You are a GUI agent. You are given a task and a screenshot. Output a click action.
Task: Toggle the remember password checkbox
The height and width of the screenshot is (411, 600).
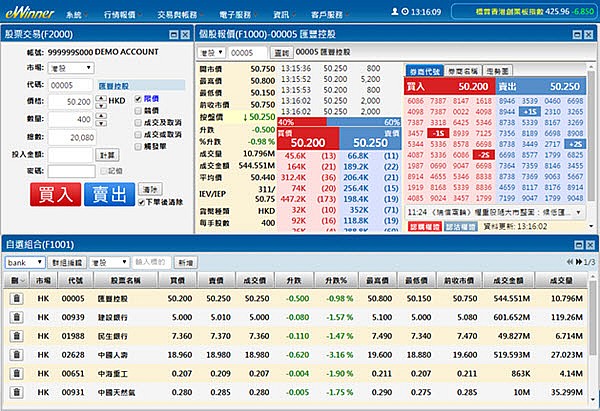(103, 171)
